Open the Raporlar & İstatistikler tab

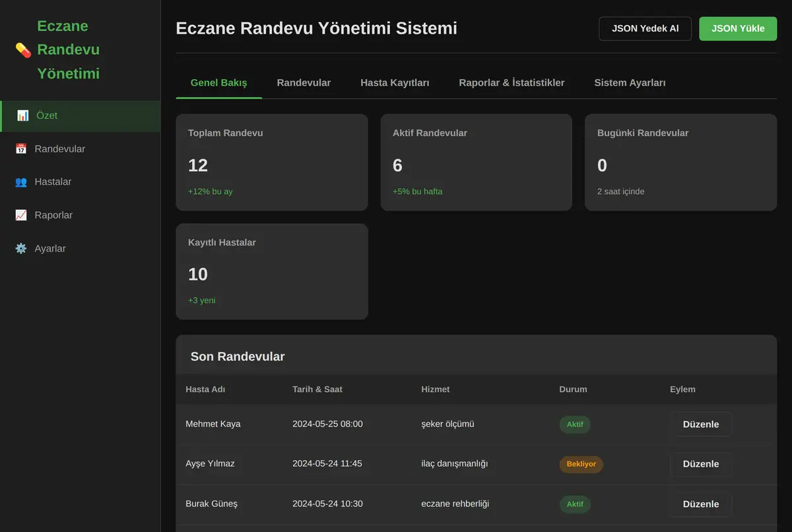tap(511, 83)
